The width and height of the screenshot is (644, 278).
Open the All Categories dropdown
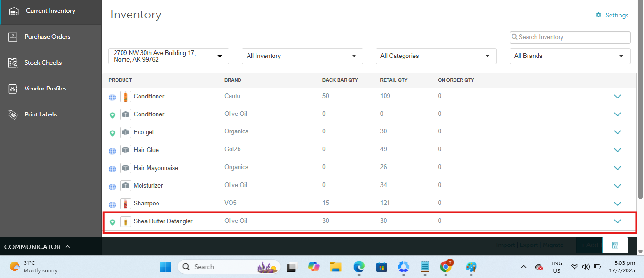point(436,56)
